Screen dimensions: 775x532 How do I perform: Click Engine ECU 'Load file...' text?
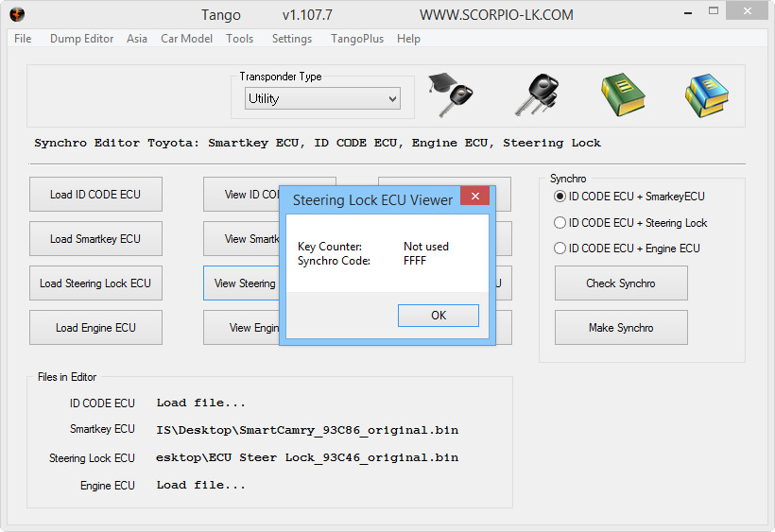coord(200,485)
